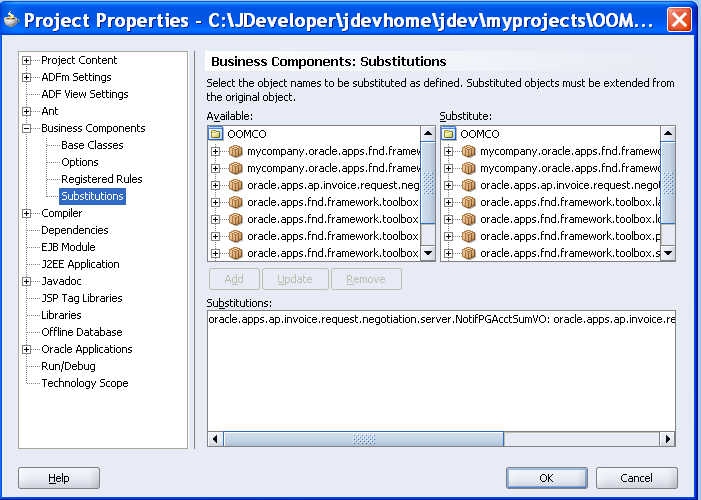Screen dimensions: 701x500
Task: Click the Remove button
Action: (366, 279)
